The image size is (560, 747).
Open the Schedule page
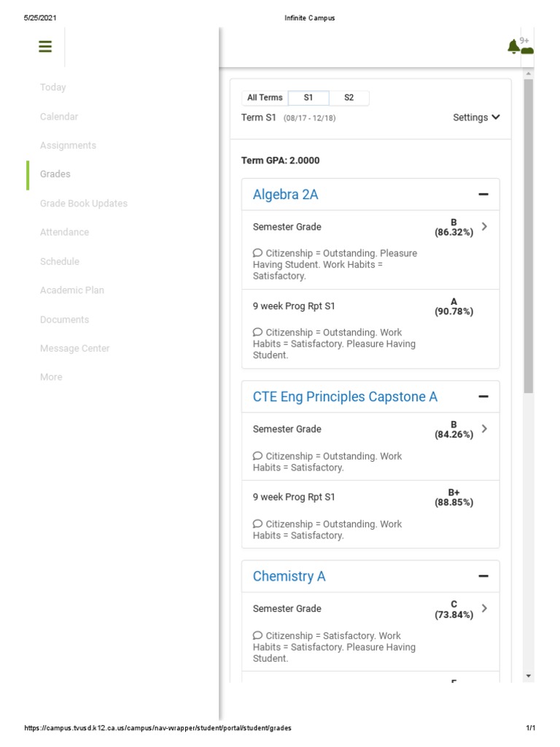pyautogui.click(x=59, y=261)
